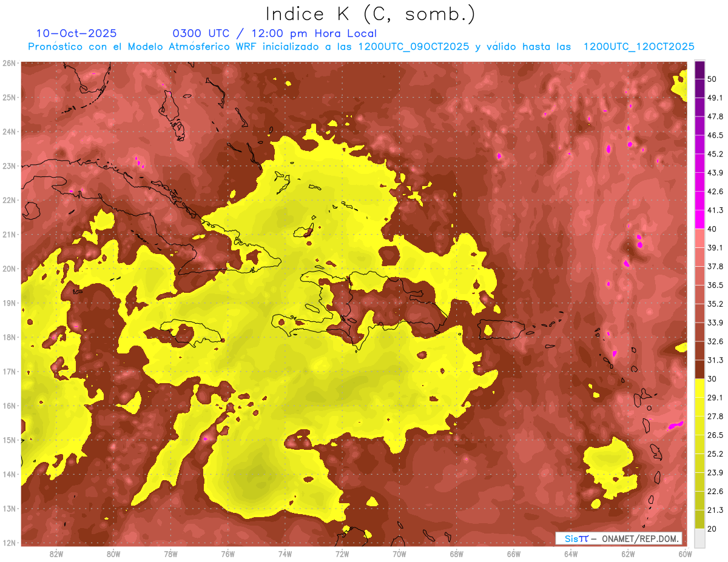Click the colorbar label "31.3"
This screenshot has height=562, width=728.
pyautogui.click(x=715, y=360)
